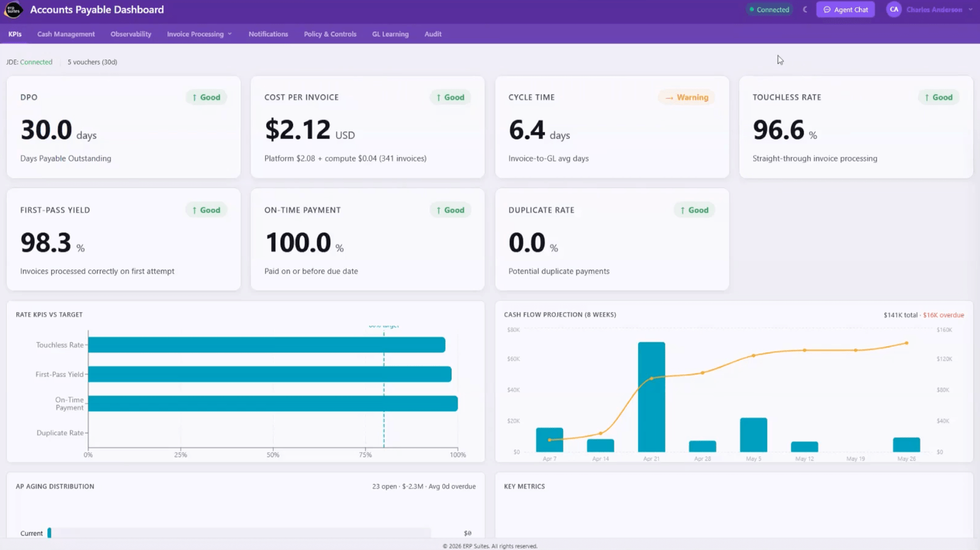The height and width of the screenshot is (550, 980).
Task: Click the Duplicate Rate axis label
Action: 60,433
